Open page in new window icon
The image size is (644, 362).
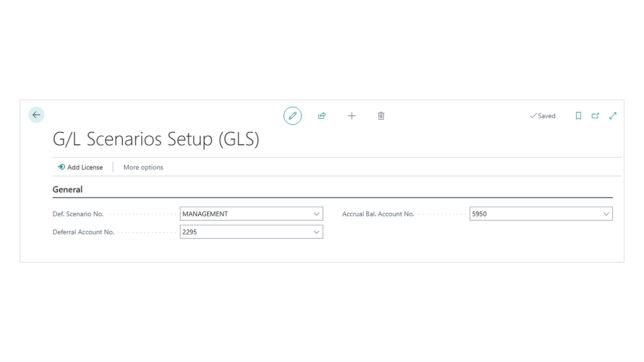click(596, 116)
